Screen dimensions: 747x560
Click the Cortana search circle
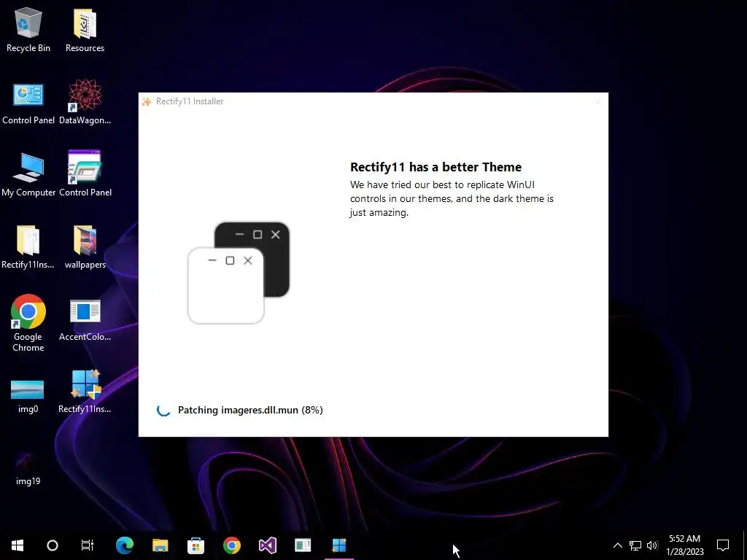pyautogui.click(x=53, y=545)
